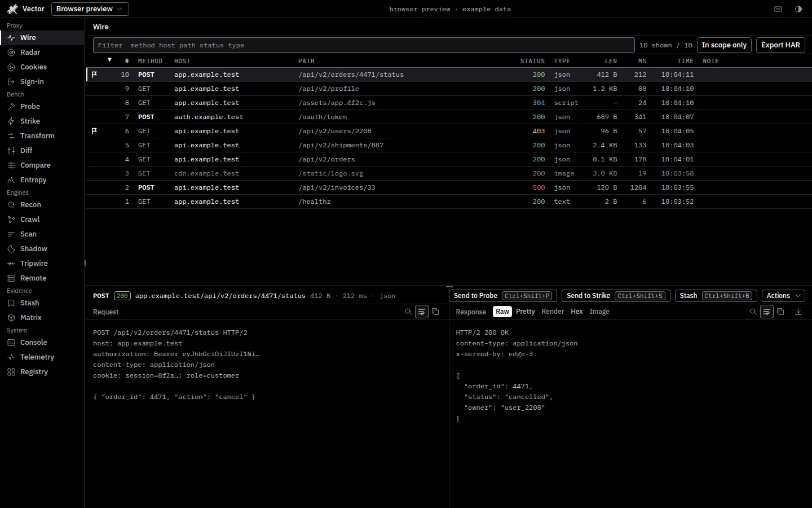Open the Shadow engine in sidebar

(42, 249)
